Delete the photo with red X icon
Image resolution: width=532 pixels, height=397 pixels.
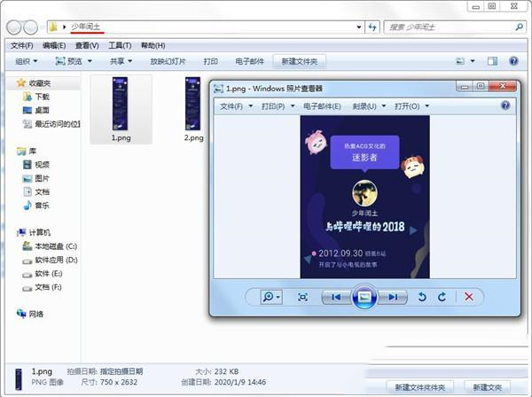point(469,297)
